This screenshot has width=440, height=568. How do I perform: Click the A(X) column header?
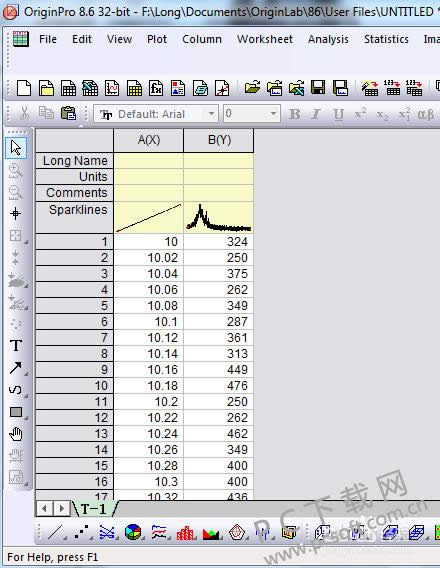(x=148, y=140)
